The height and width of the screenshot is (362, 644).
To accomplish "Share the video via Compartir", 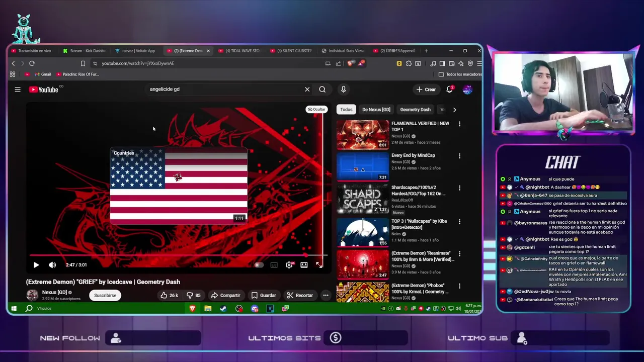I will (225, 295).
